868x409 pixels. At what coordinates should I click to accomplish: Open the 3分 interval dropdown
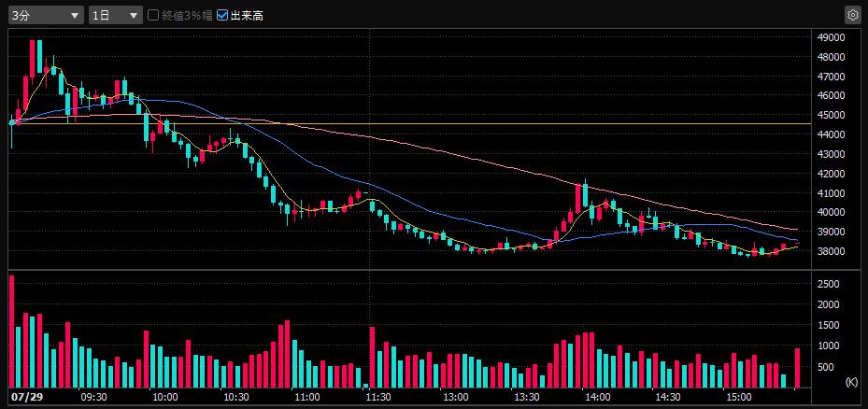pyautogui.click(x=46, y=16)
